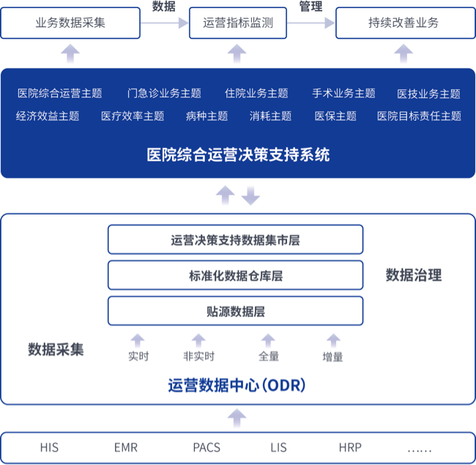Click the 数据采集 label
Image resolution: width=476 pixels, height=465 pixels.
tap(56, 349)
